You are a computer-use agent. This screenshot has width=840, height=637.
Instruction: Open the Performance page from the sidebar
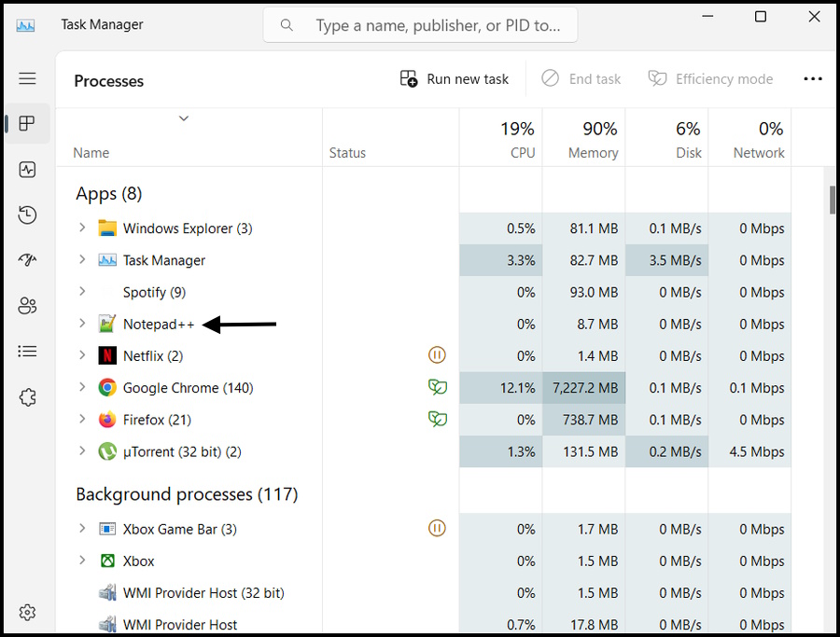click(x=27, y=169)
